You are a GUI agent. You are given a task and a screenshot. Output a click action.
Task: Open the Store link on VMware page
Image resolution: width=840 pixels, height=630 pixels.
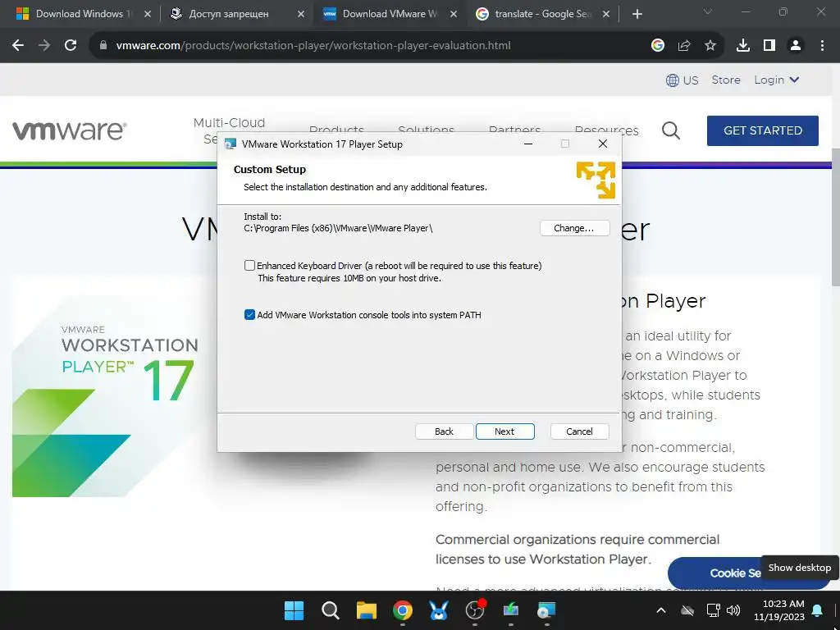click(x=726, y=80)
